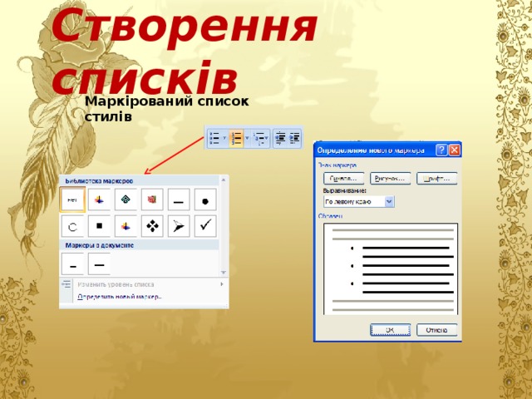The width and height of the screenshot is (532, 399).
Task: Click the bullet preview sample area
Action: point(391,268)
